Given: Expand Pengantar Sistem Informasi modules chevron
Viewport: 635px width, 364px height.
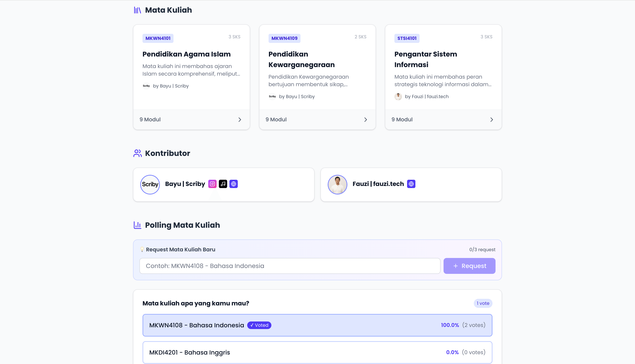Looking at the screenshot, I should 492,119.
